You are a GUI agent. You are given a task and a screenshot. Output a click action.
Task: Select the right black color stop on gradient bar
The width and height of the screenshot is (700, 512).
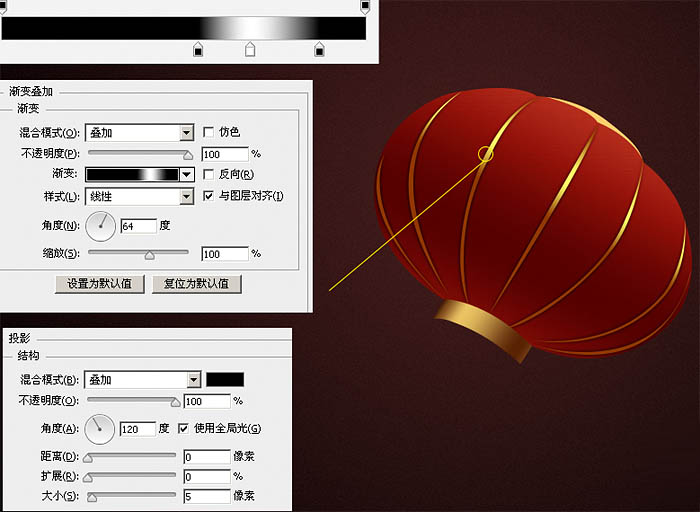pos(319,49)
